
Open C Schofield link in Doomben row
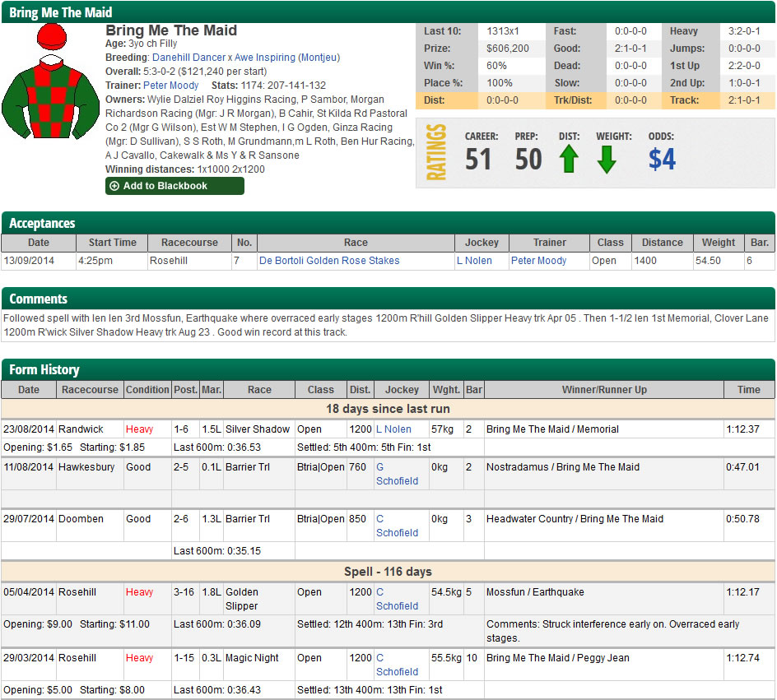coord(397,526)
